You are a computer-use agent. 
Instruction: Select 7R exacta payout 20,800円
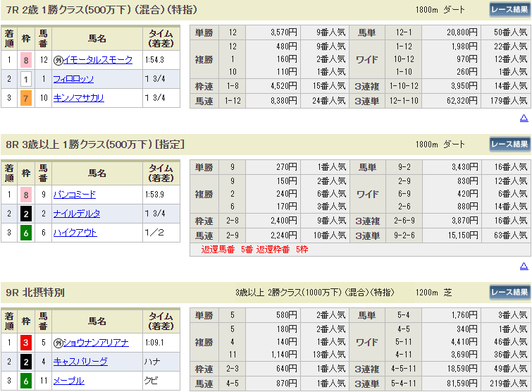(462, 32)
